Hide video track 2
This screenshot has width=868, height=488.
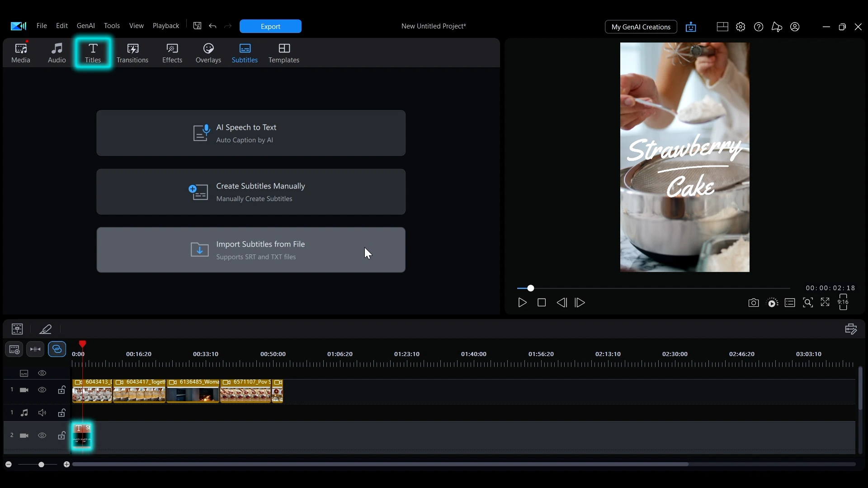(42, 436)
